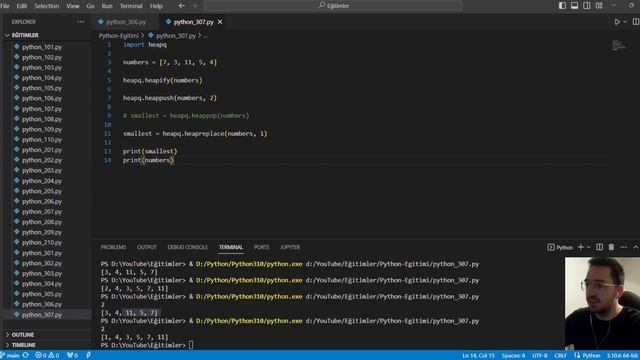Go back with the left arrow

point(181,6)
